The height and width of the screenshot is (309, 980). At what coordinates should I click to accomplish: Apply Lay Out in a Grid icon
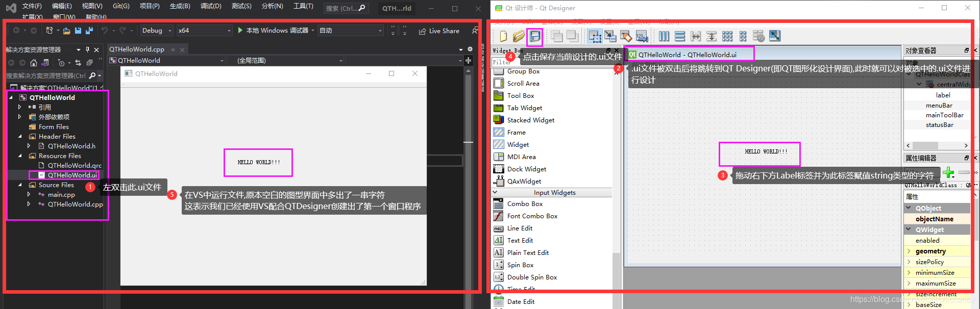tap(727, 36)
